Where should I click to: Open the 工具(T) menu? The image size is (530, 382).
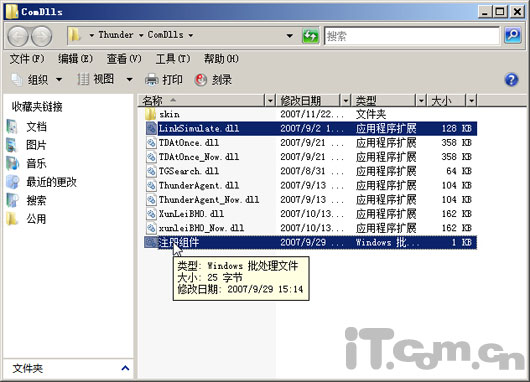(x=173, y=59)
